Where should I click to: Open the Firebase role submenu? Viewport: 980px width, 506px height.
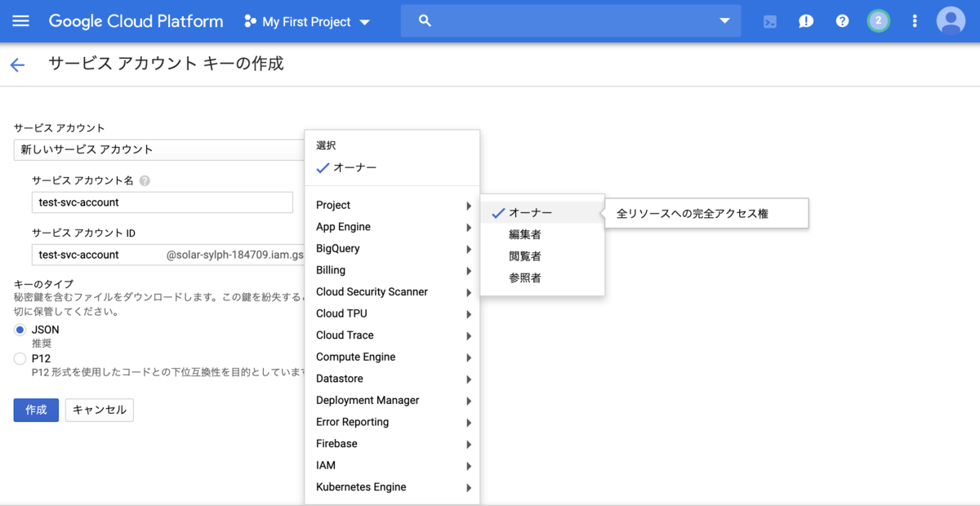(392, 443)
